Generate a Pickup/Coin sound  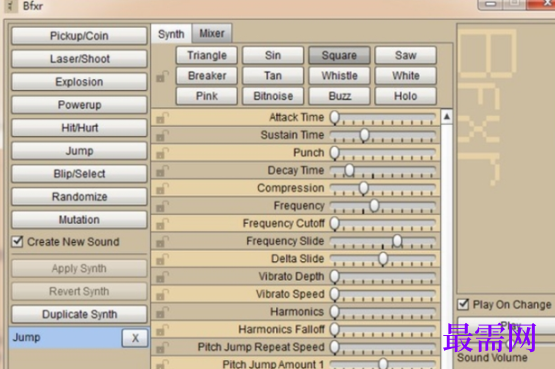79,36
